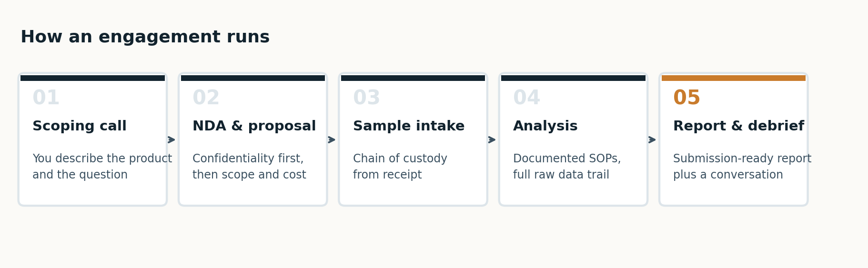Screen dimensions: 868x268
Task: Click the "How an engagement runs" title
Action: 145,37
